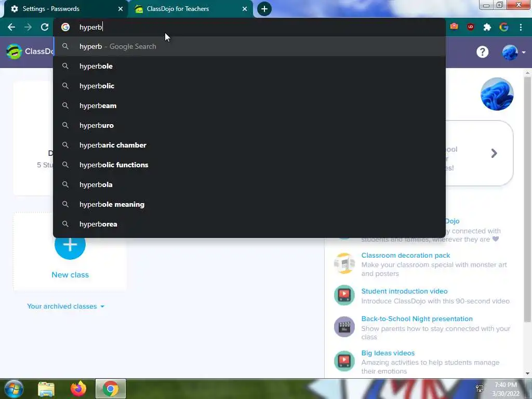
Task: Launch Firefox from the taskbar
Action: pos(78,389)
